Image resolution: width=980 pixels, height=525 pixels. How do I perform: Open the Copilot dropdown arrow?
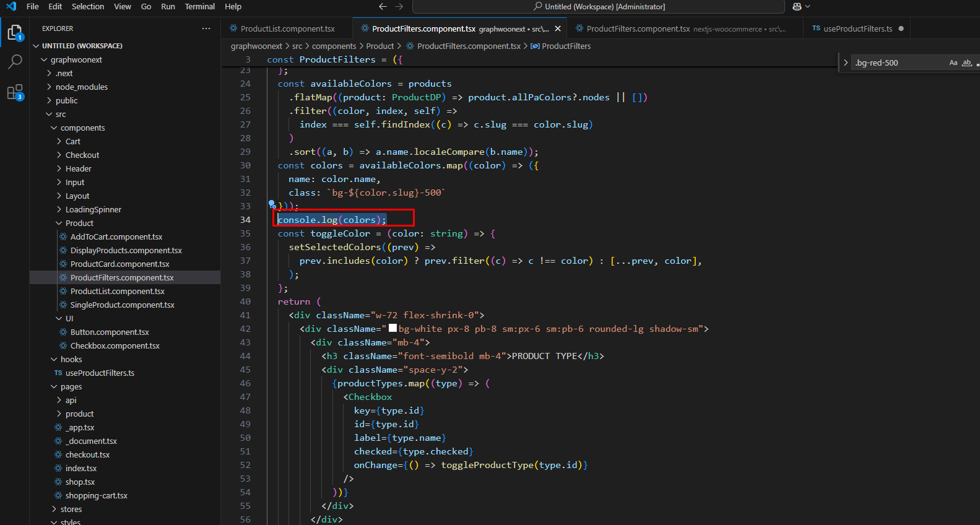tap(808, 7)
